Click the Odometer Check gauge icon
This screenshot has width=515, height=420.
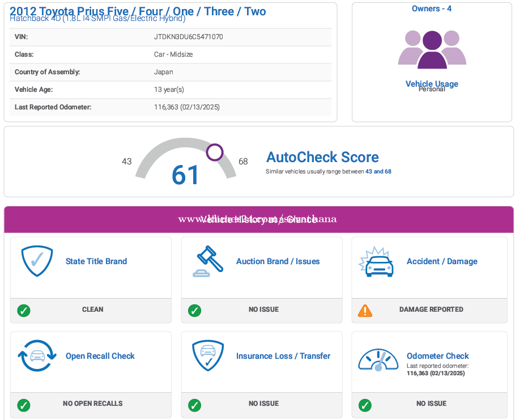click(378, 359)
